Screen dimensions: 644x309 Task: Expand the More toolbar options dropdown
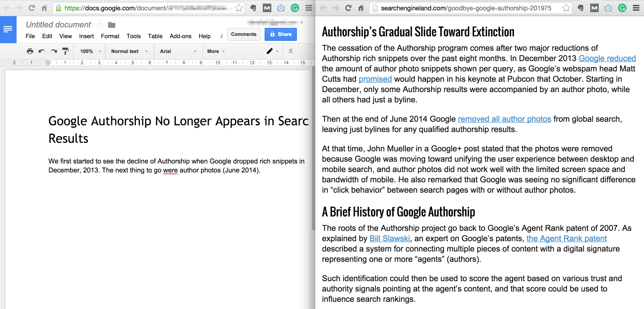tap(216, 51)
